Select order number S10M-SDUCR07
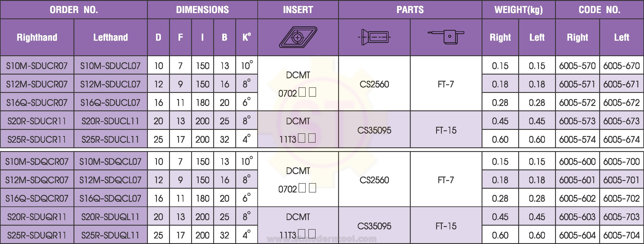The height and width of the screenshot is (244, 644). (x=37, y=66)
